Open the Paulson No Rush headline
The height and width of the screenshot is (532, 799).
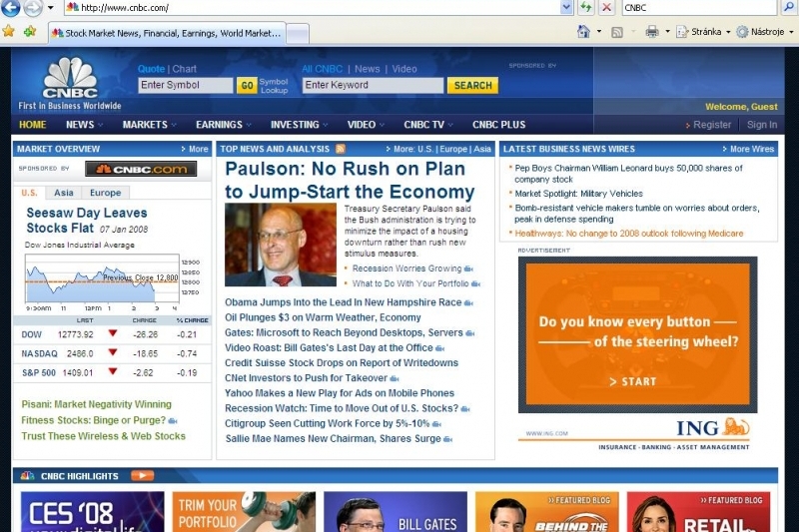point(351,181)
